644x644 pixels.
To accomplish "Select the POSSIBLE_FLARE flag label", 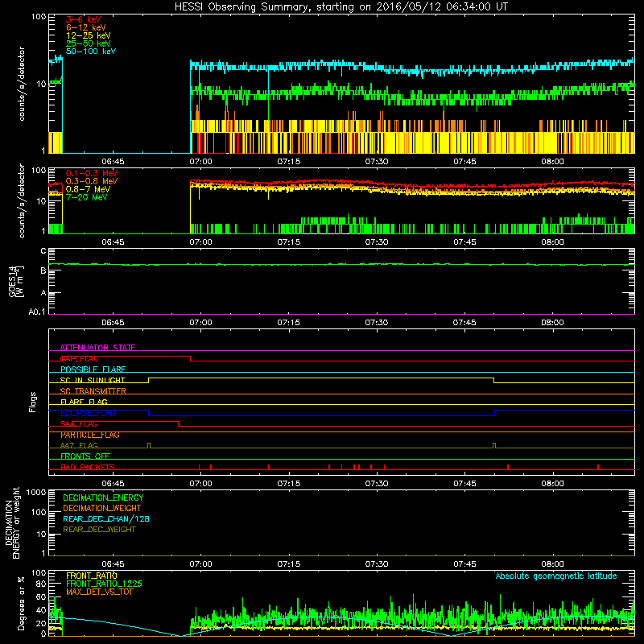I will [93, 369].
